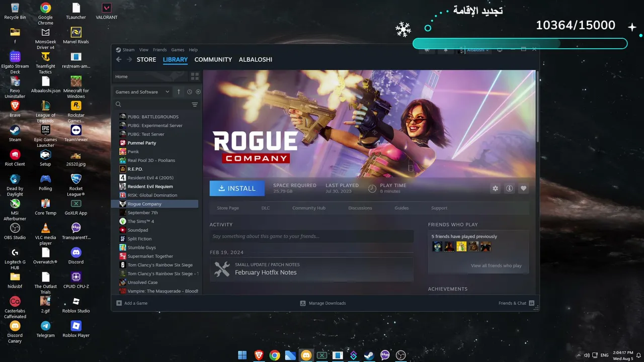Select the Riot Client desktop icon
The image size is (644, 362).
click(15, 158)
